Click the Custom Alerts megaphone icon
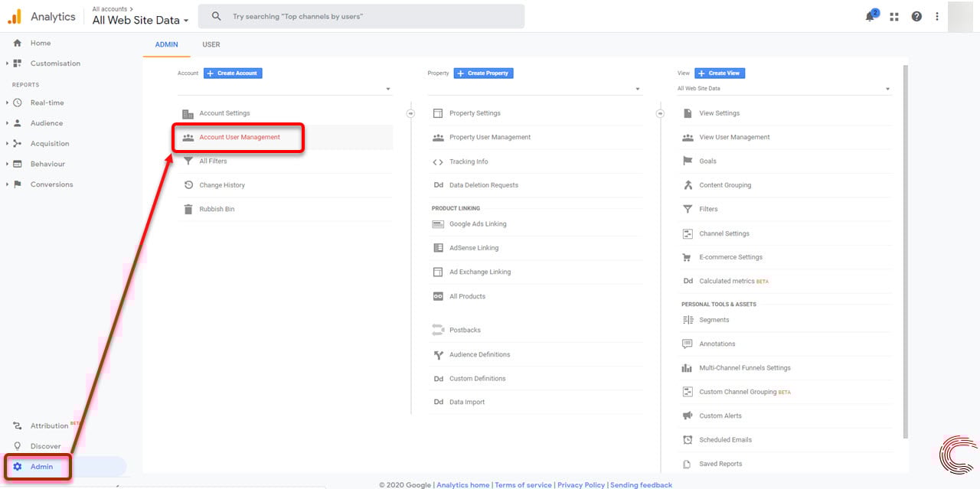This screenshot has height=489, width=980. [x=687, y=416]
